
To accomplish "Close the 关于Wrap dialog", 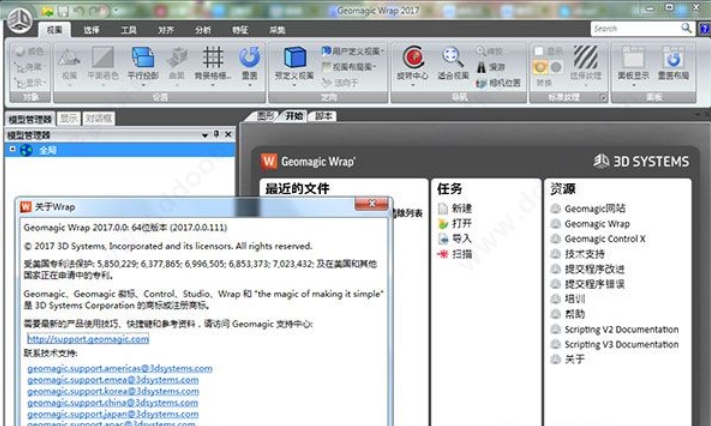I will click(371, 204).
